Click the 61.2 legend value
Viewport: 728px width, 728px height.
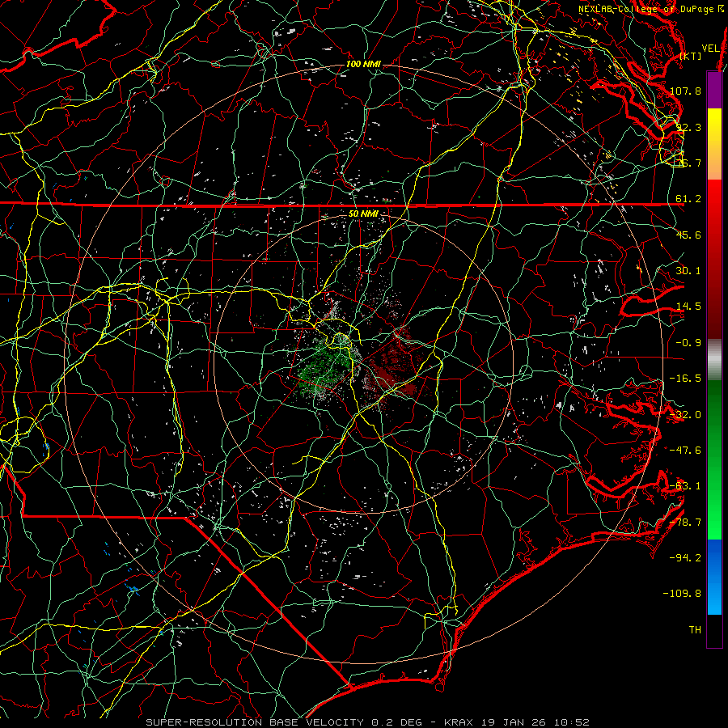[x=688, y=199]
